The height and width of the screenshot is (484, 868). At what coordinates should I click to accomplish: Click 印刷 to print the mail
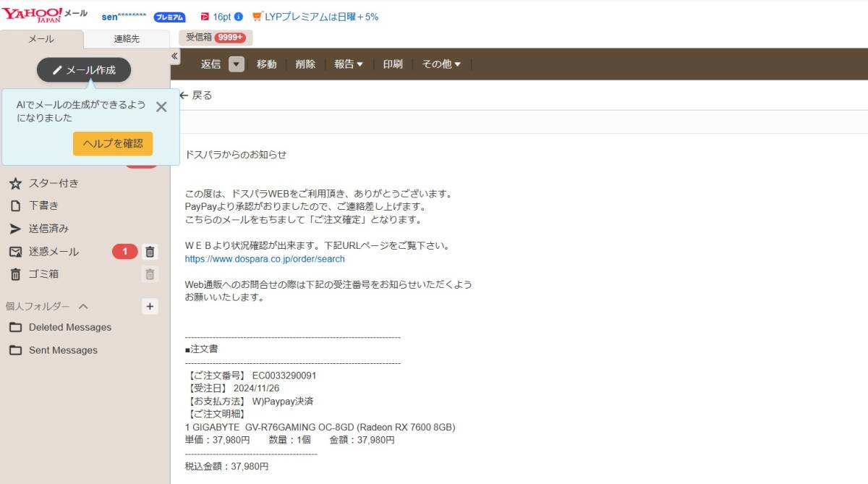[x=393, y=64]
